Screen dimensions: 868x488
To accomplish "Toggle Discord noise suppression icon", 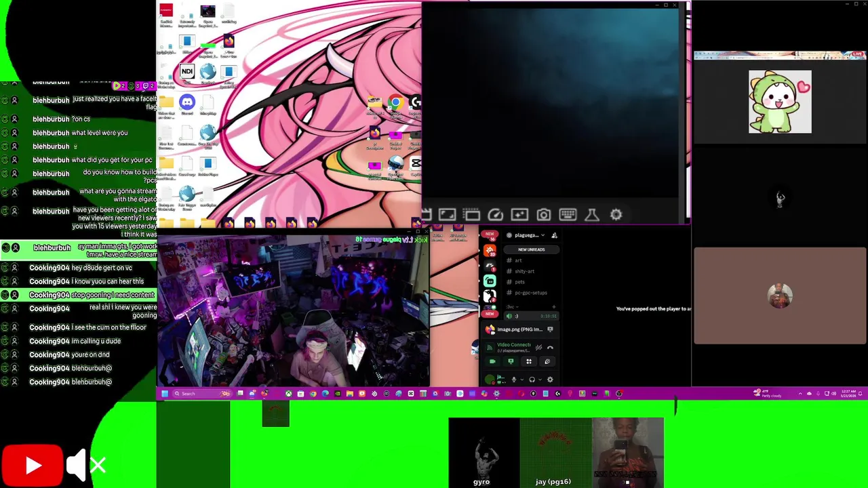I will 538,348.
